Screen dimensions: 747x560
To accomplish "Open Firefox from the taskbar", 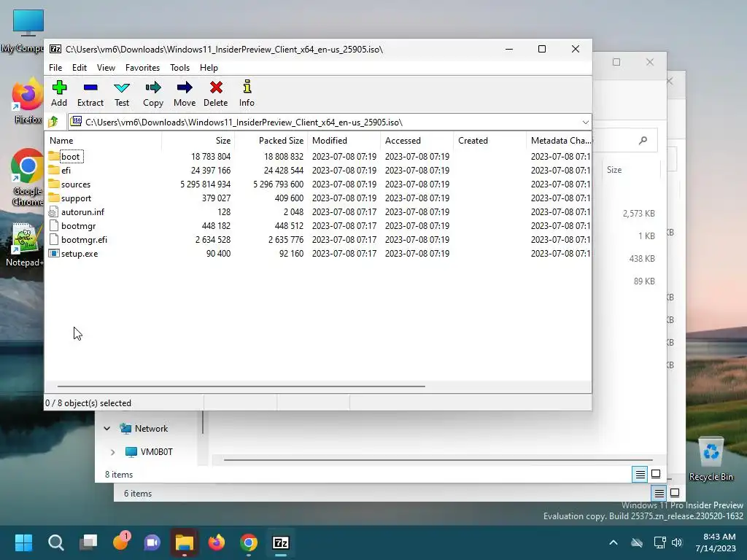I will click(216, 542).
